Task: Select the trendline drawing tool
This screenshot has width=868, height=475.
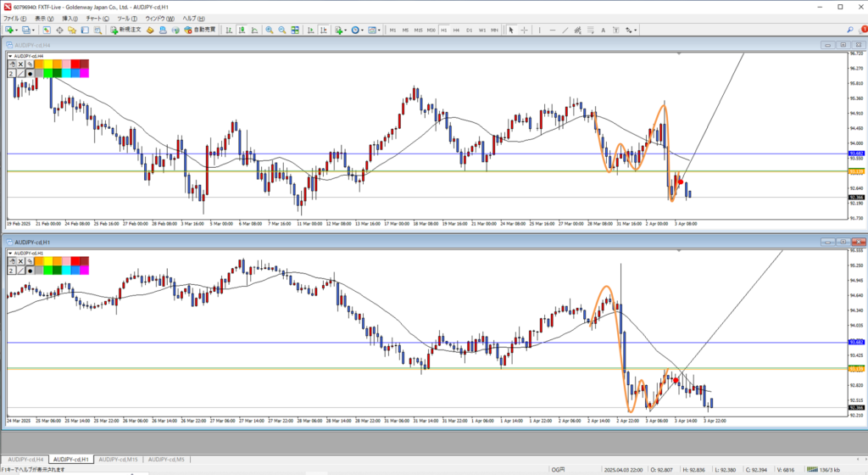Action: point(565,30)
